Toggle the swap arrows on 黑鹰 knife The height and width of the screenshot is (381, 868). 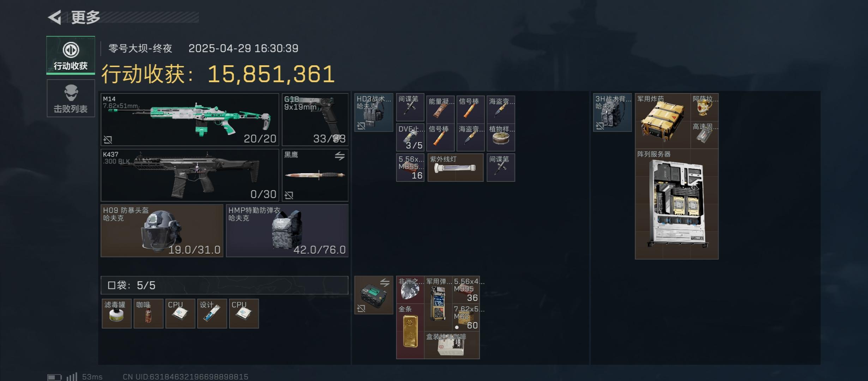tap(340, 156)
